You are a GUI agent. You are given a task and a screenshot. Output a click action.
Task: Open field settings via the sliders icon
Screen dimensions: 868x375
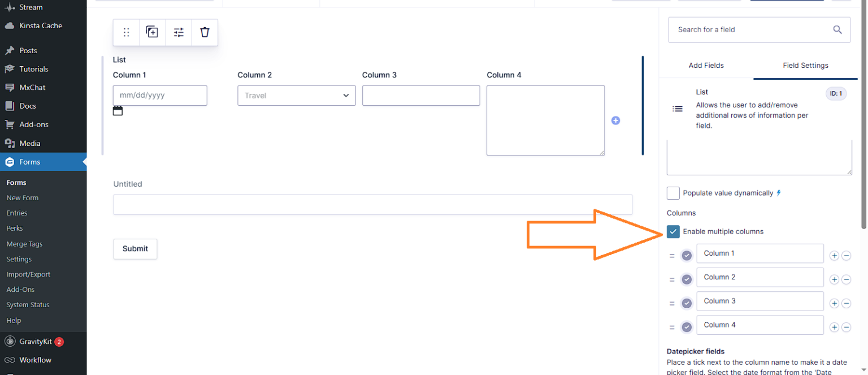[179, 32]
